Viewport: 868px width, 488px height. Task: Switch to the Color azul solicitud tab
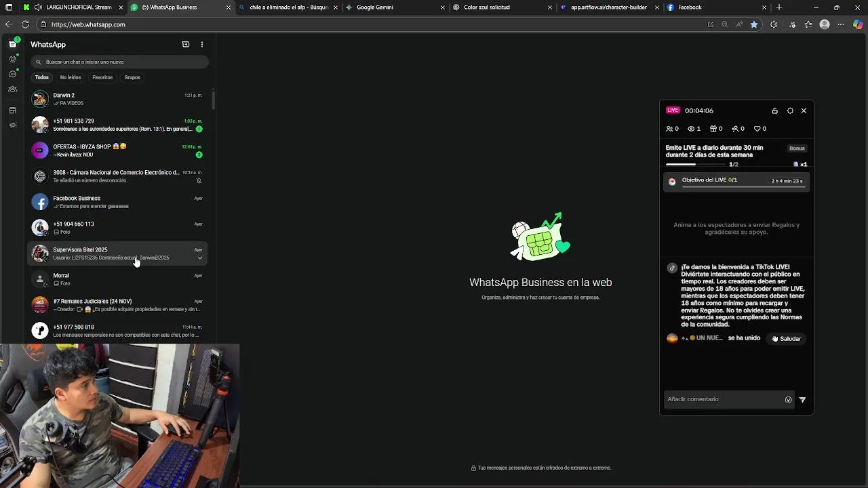[502, 7]
